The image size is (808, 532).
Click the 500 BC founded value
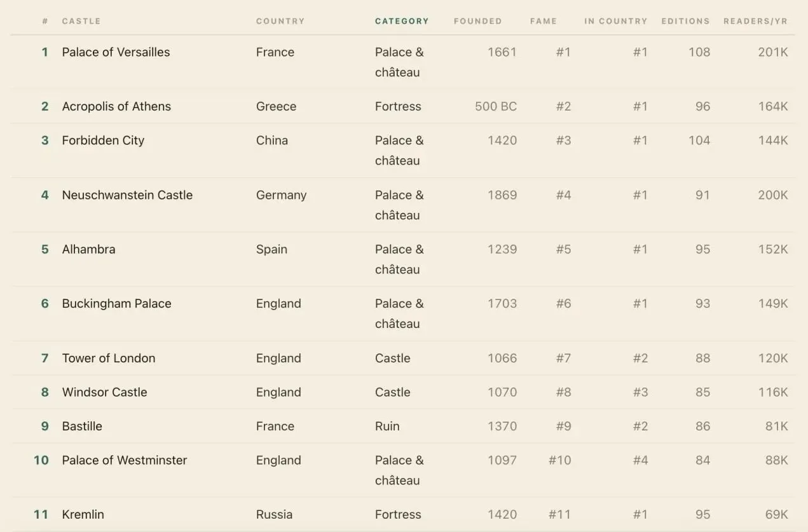click(496, 106)
